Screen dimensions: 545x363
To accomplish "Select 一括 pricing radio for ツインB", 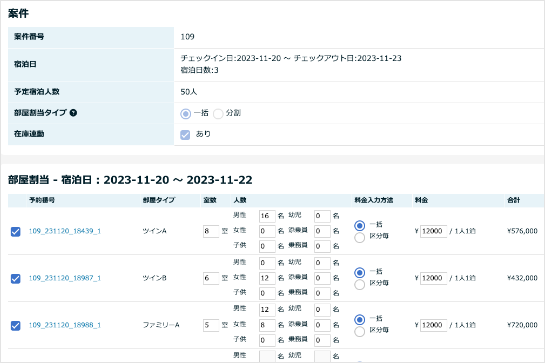I will [359, 273].
